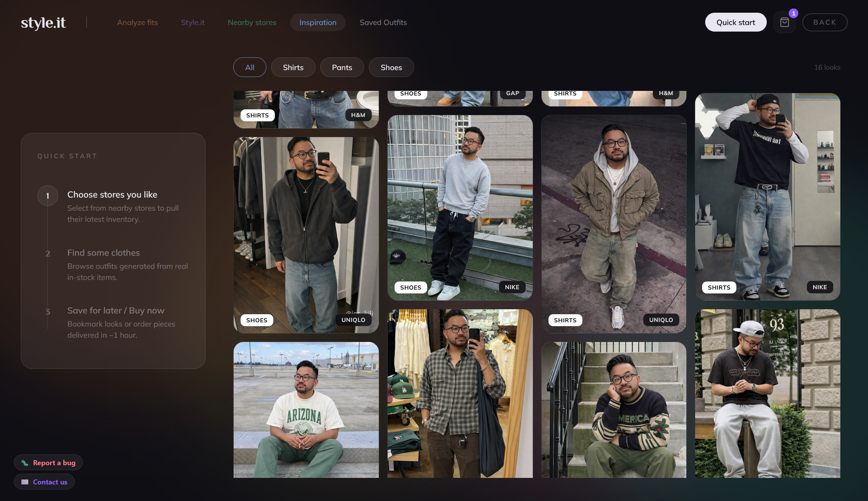This screenshot has height=501, width=868.
Task: Click the Report a bug icon
Action: [x=24, y=462]
